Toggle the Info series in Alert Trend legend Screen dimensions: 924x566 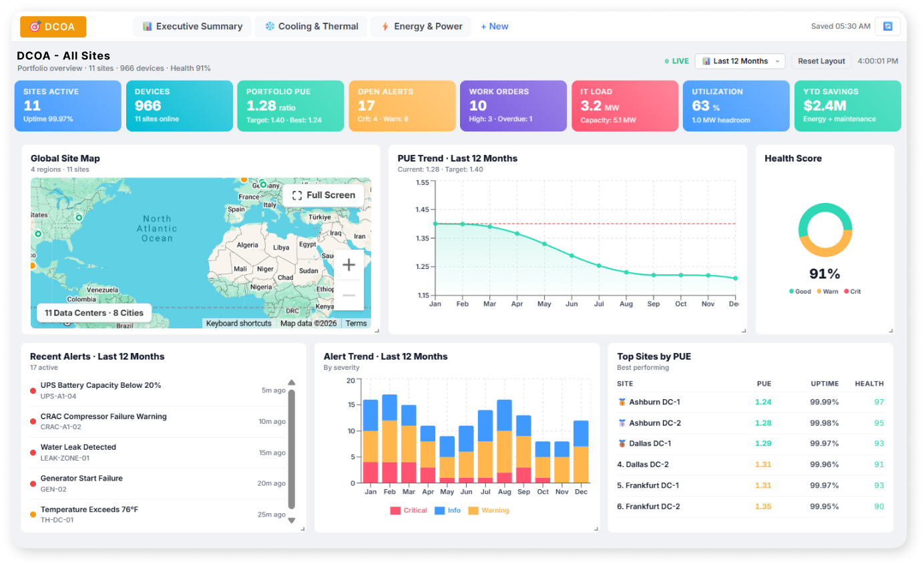448,511
